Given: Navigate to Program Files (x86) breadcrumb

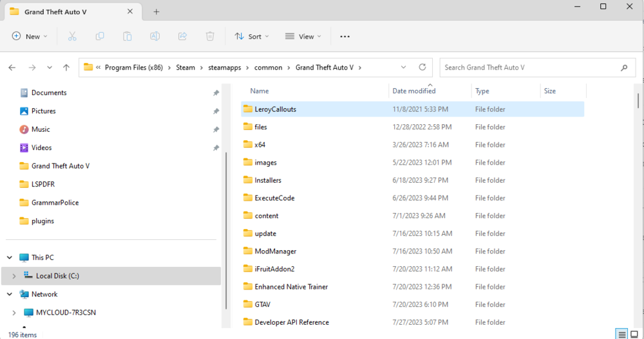Looking at the screenshot, I should [134, 68].
